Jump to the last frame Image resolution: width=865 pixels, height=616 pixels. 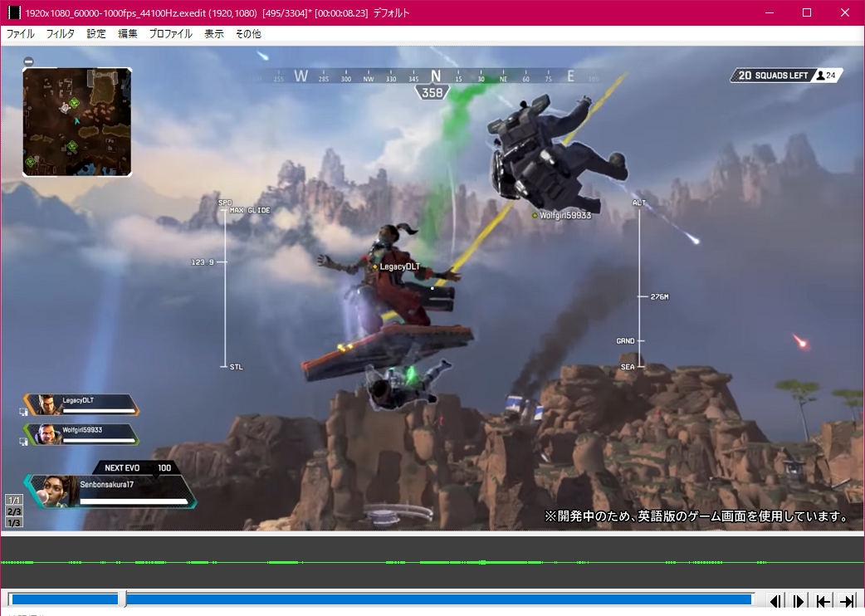[847, 600]
